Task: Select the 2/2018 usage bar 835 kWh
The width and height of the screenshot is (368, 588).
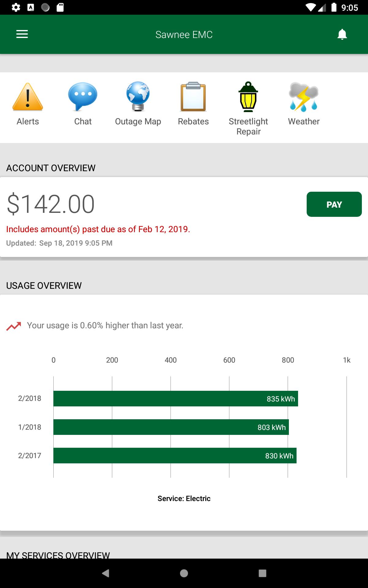Action: [176, 398]
